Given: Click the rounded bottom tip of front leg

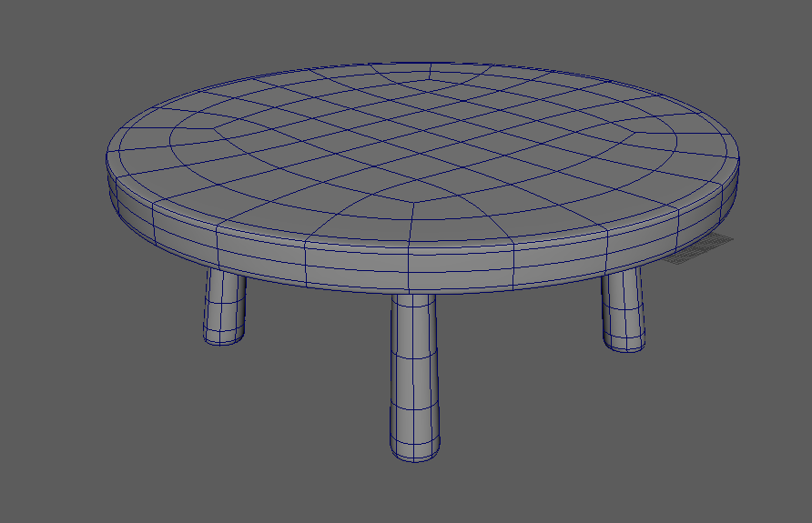Looking at the screenshot, I should pos(416,453).
